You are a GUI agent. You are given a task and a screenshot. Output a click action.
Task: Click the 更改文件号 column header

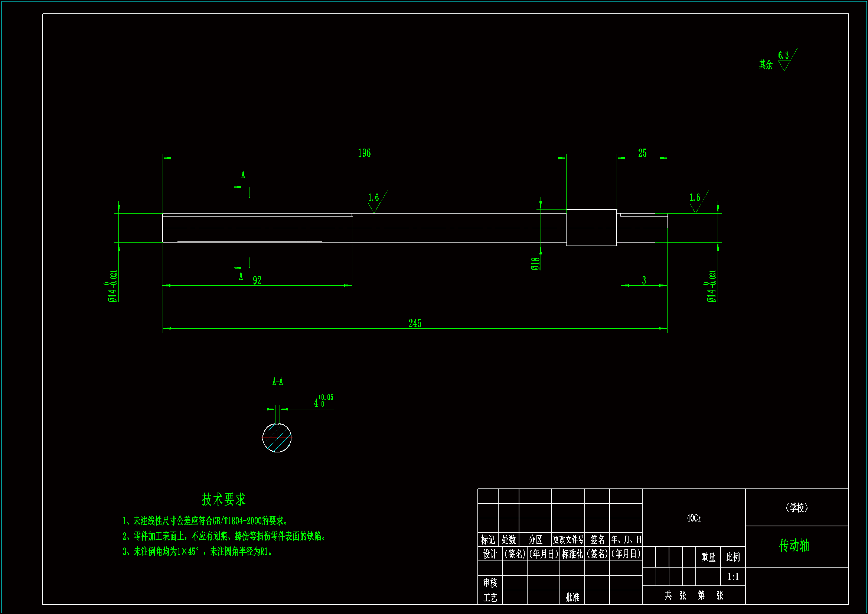tap(568, 539)
